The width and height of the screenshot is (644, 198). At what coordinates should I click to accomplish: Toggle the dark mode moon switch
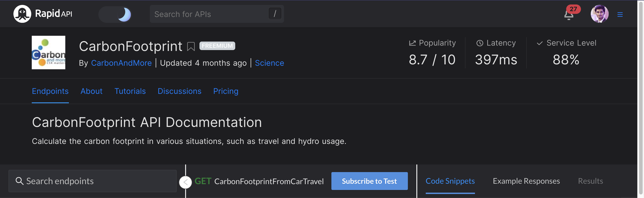point(115,14)
